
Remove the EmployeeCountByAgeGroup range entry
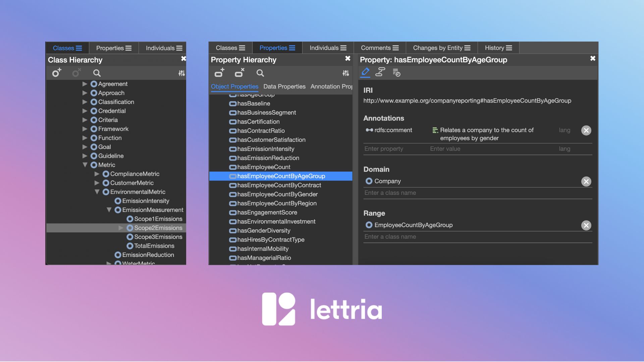click(x=586, y=225)
